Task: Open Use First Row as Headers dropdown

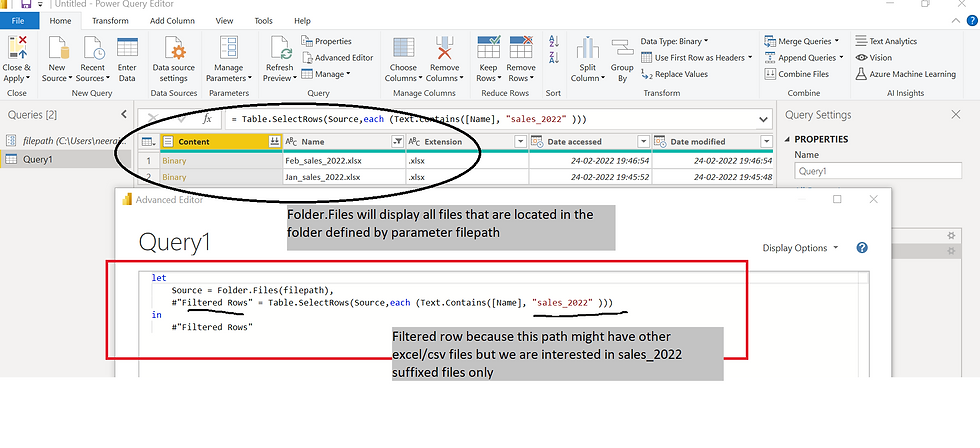Action: (x=697, y=57)
